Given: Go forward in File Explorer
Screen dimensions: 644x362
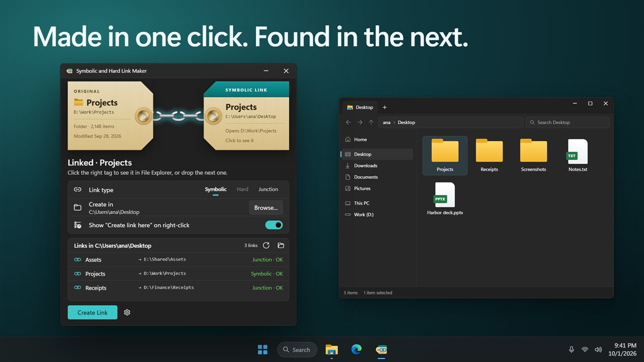Looking at the screenshot, I should click(360, 122).
